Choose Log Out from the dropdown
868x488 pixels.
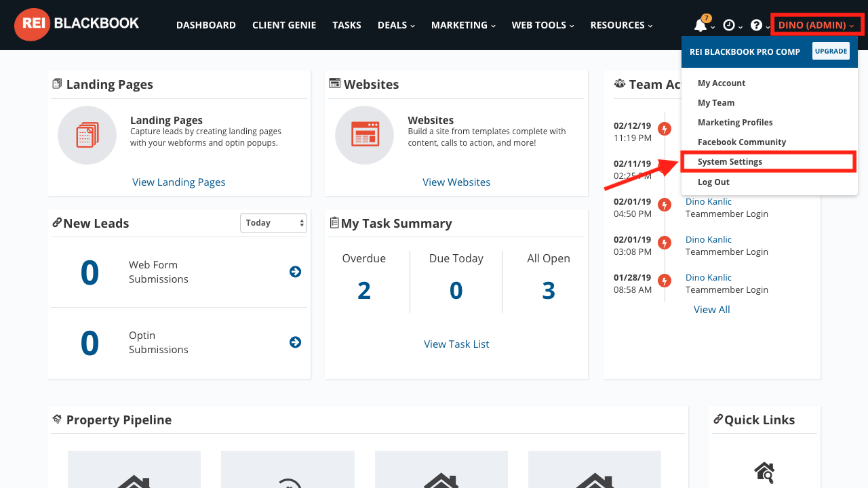pyautogui.click(x=713, y=182)
